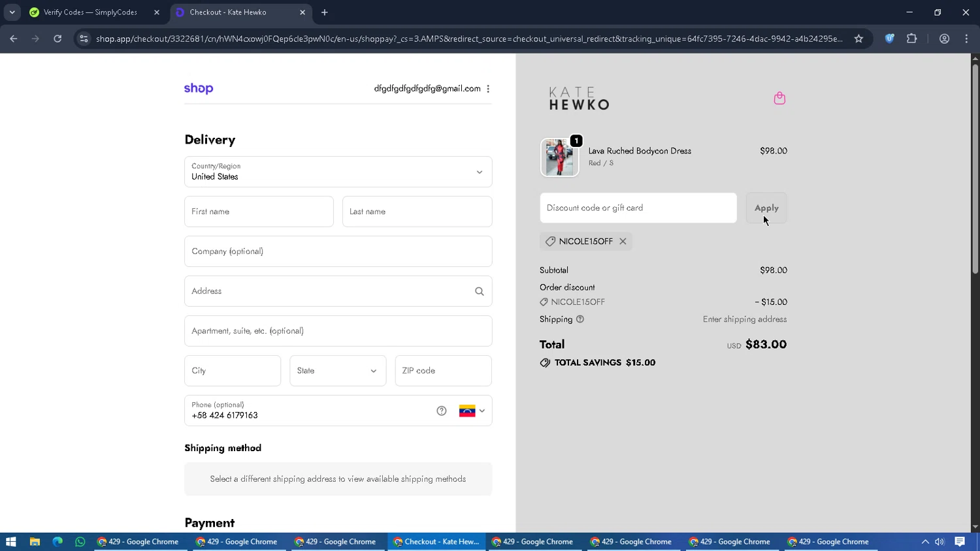Screen dimensions: 980x551
Task: Open Bitwarden shield extension icon
Action: pyautogui.click(x=889, y=39)
